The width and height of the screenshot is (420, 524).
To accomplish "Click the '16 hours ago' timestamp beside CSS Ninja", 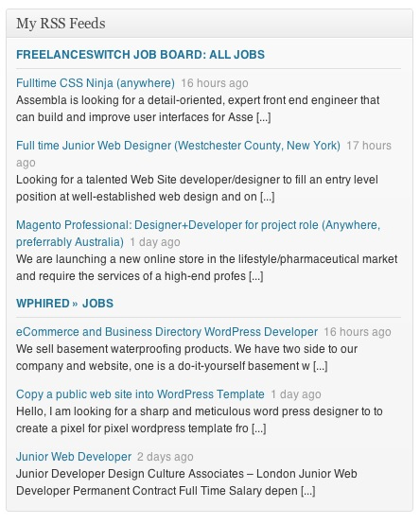I will pos(215,83).
